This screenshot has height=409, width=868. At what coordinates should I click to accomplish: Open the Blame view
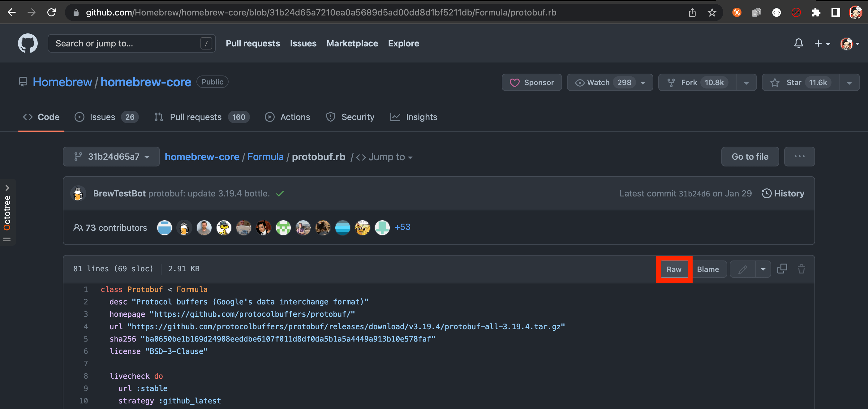click(x=708, y=269)
